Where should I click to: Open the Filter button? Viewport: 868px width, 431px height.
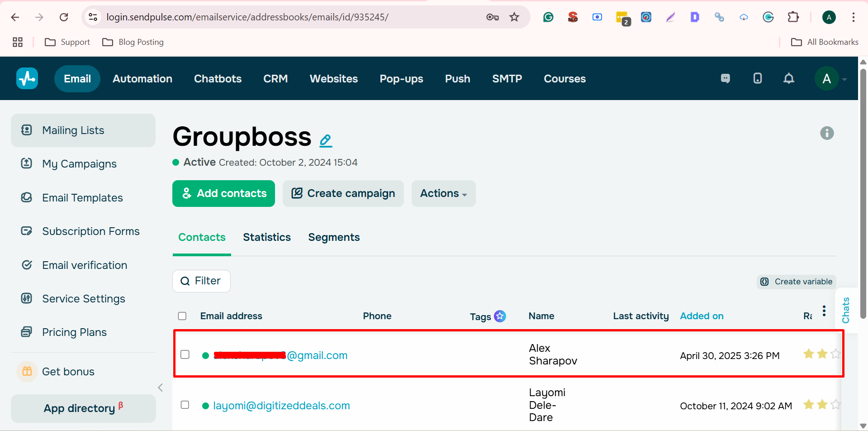201,281
